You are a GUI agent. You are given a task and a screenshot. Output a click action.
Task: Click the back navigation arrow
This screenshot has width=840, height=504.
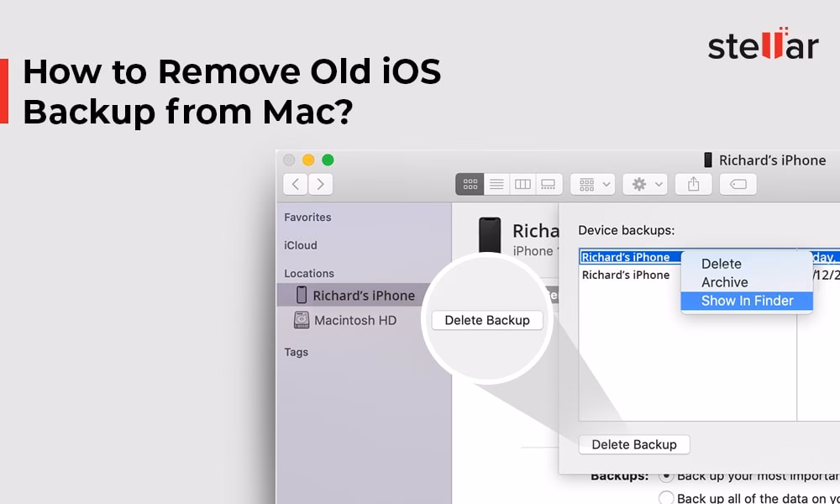click(x=296, y=184)
